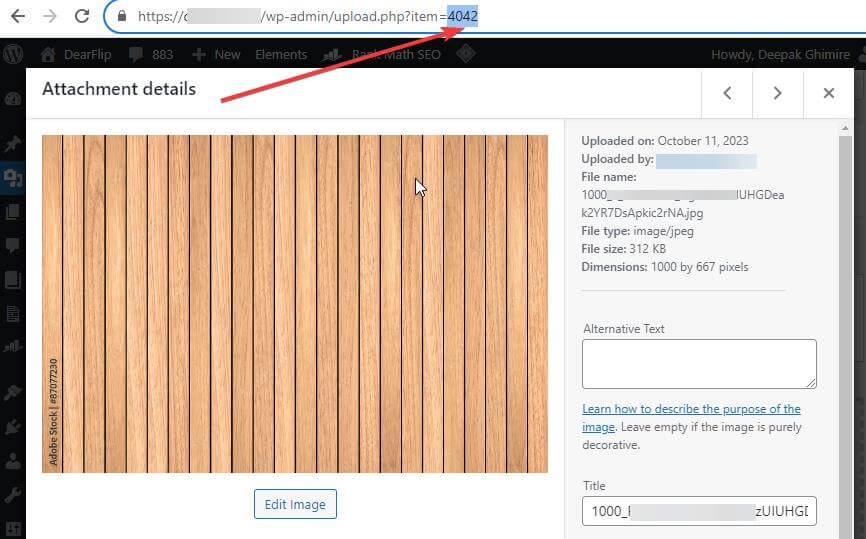This screenshot has width=866, height=539.
Task: Open Rank Math SEO in admin bar
Action: click(396, 54)
